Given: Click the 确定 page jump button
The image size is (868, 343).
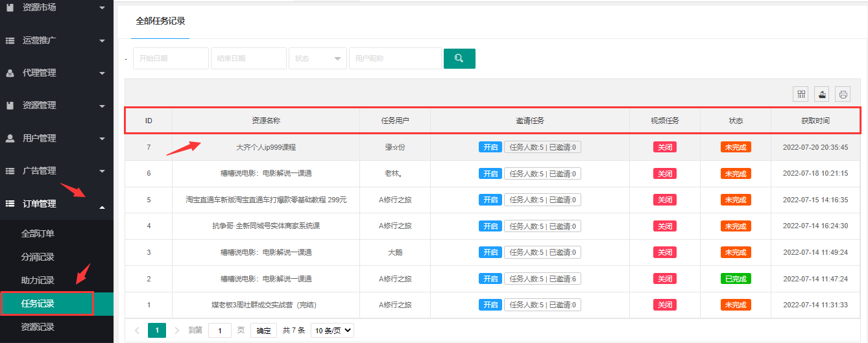Looking at the screenshot, I should 264,331.
